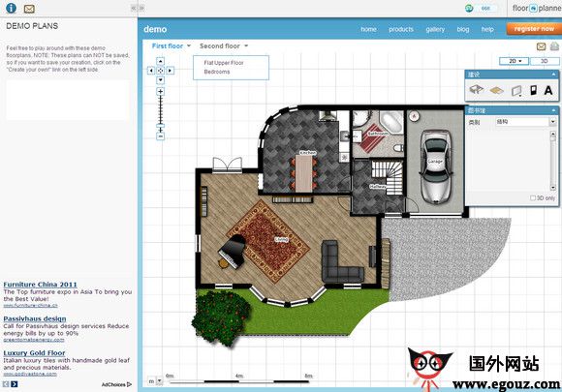Select the red patterned rug in living room
Viewport: 562px width, 392px height.
(267, 241)
